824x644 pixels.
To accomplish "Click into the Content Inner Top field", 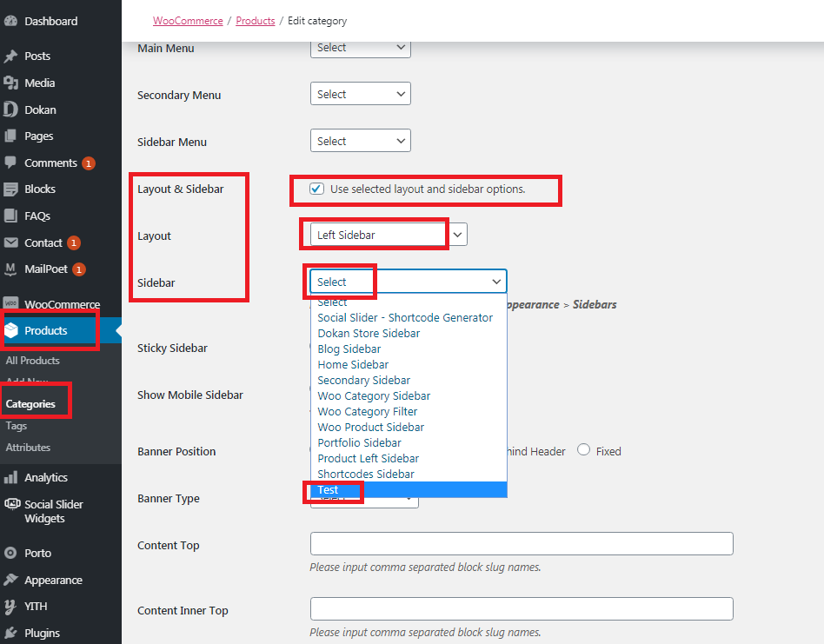I will point(522,609).
